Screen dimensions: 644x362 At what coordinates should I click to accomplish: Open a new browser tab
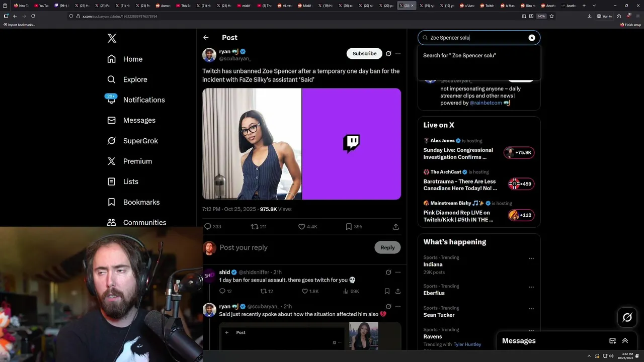584,6
